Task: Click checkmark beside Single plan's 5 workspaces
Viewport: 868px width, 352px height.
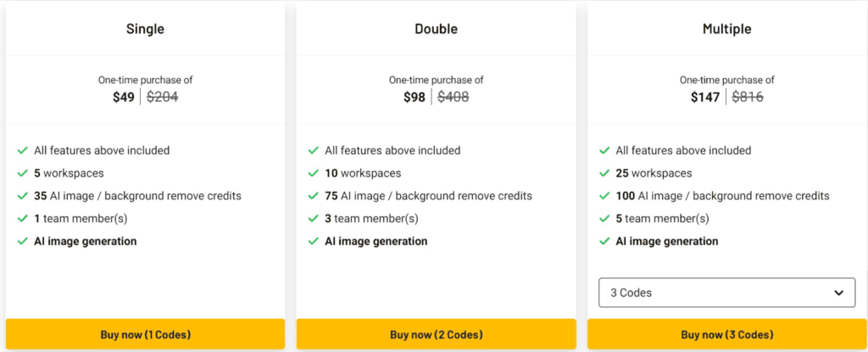Action: tap(23, 173)
